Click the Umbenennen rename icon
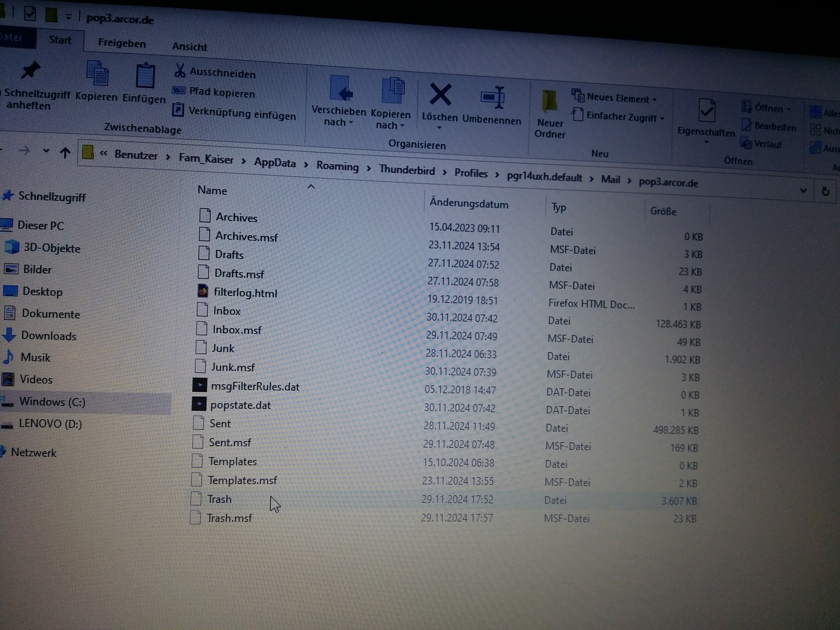Image resolution: width=840 pixels, height=630 pixels. pos(492,98)
